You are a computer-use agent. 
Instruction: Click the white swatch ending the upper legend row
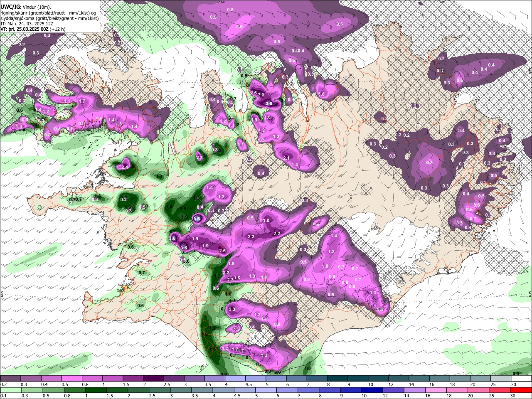point(521,379)
